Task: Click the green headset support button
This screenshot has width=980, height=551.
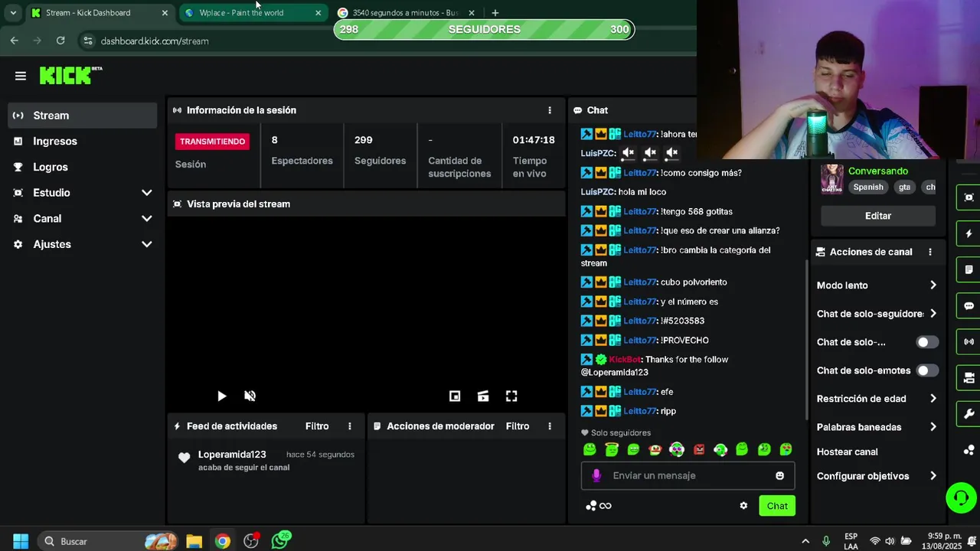Action: point(961,498)
